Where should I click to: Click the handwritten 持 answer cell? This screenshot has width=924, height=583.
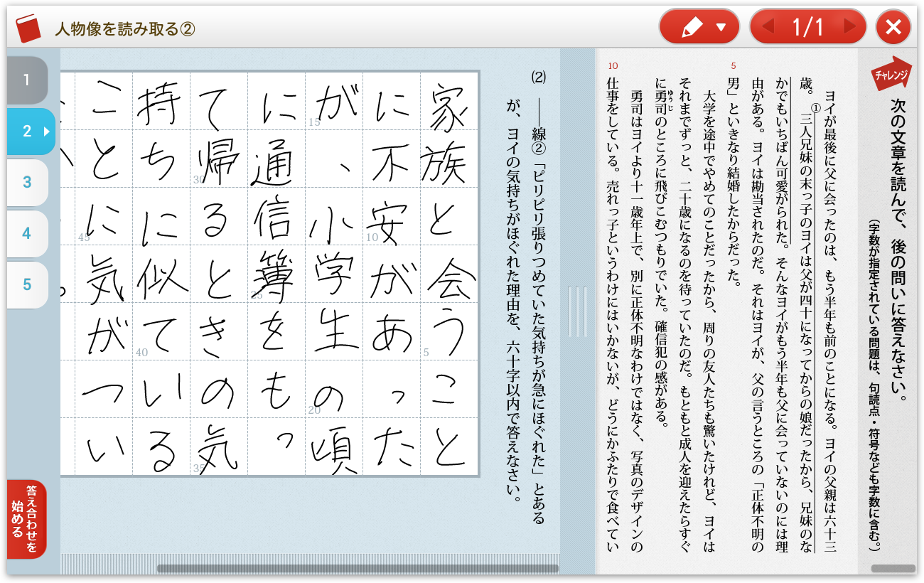coord(161,100)
